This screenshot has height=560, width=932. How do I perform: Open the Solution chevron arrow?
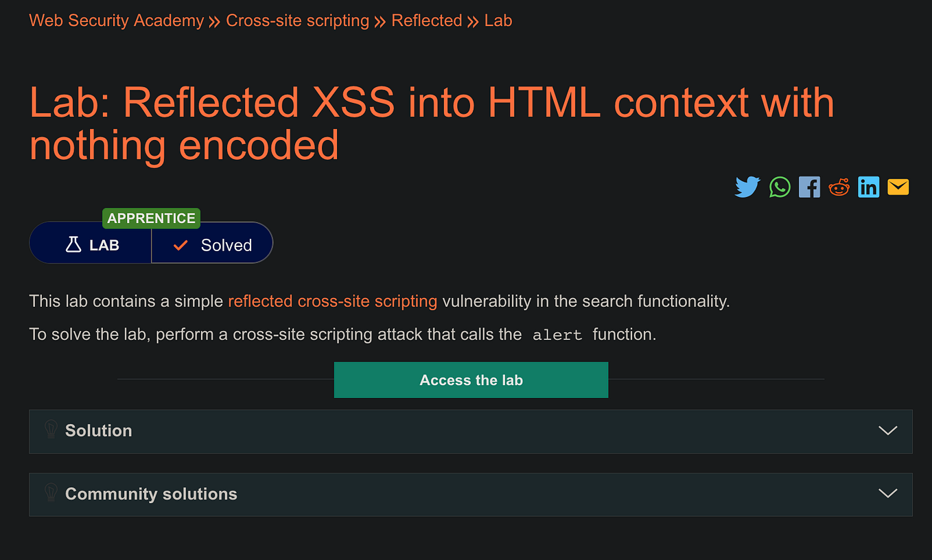(x=887, y=431)
